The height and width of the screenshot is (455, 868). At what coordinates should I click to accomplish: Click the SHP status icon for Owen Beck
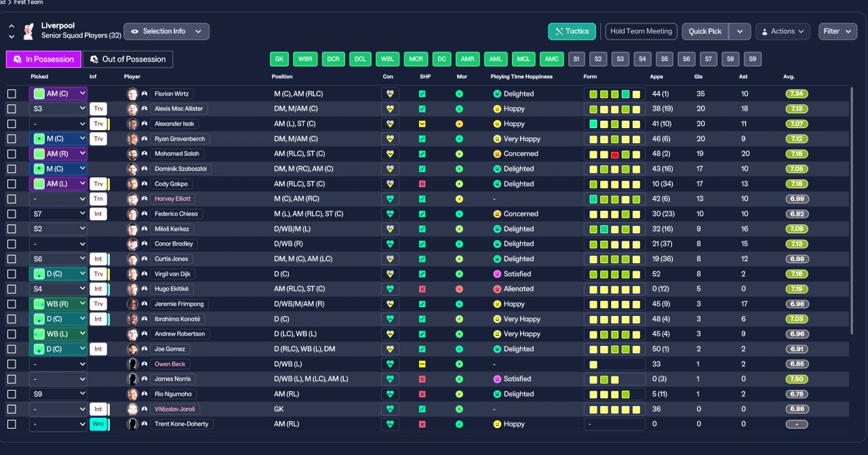(x=422, y=364)
